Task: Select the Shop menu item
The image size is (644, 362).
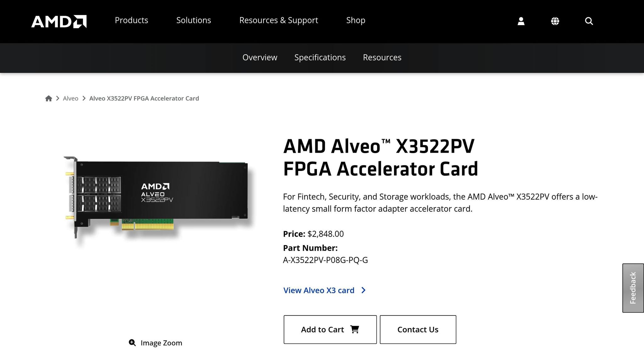Action: coord(356,20)
